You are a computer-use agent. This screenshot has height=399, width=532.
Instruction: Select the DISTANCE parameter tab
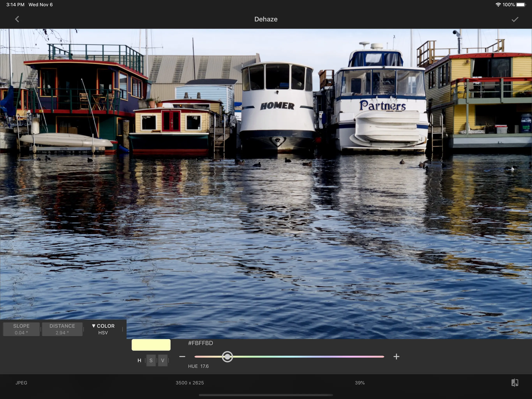coord(62,329)
